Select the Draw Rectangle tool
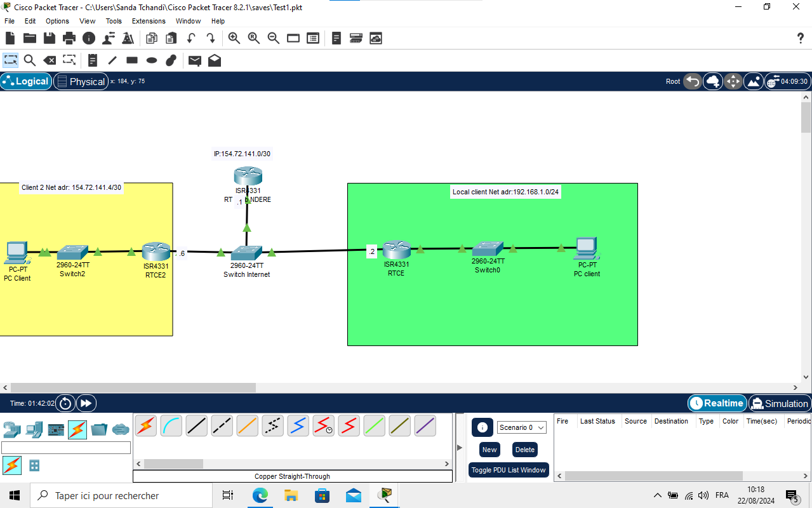This screenshot has width=812, height=508. pyautogui.click(x=132, y=60)
